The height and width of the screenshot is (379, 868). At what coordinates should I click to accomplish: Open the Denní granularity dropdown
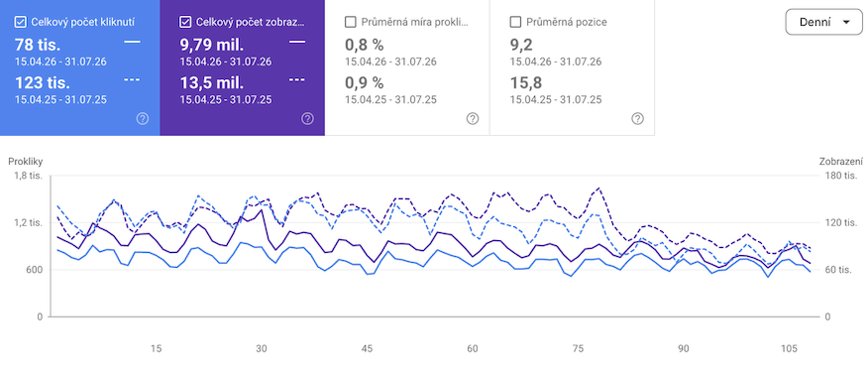tap(823, 22)
